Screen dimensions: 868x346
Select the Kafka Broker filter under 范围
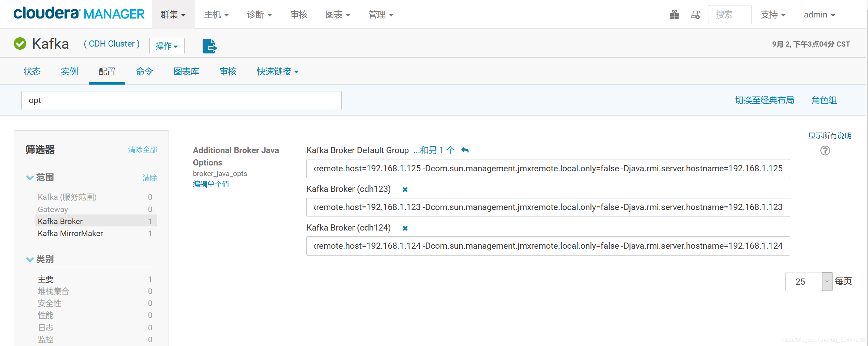[x=60, y=221]
